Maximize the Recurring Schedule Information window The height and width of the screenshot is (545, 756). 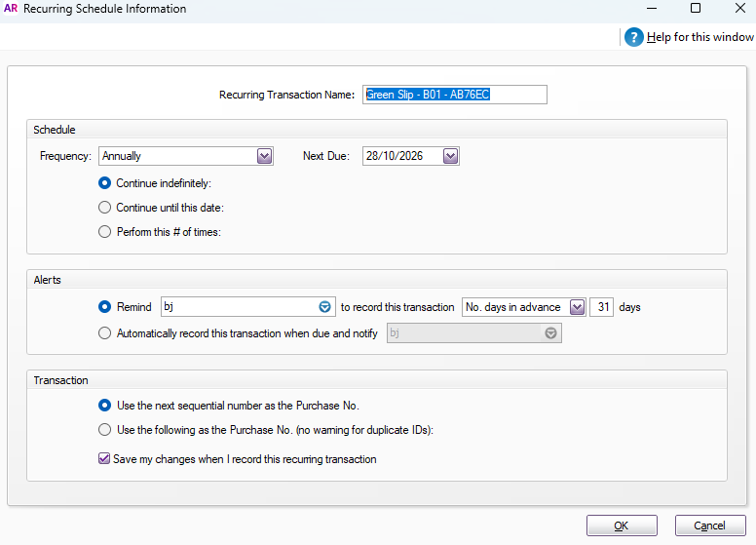point(695,9)
